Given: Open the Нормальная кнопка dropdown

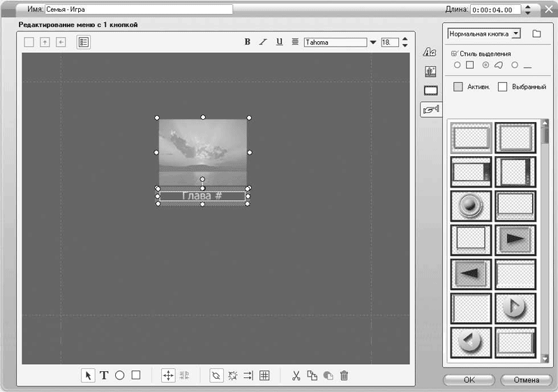Looking at the screenshot, I should pos(515,33).
